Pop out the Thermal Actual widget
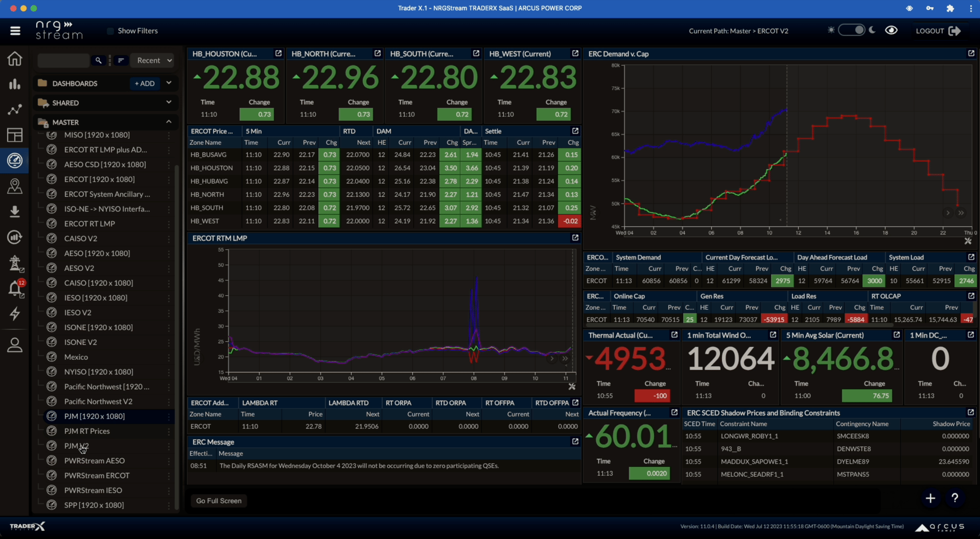 click(674, 335)
